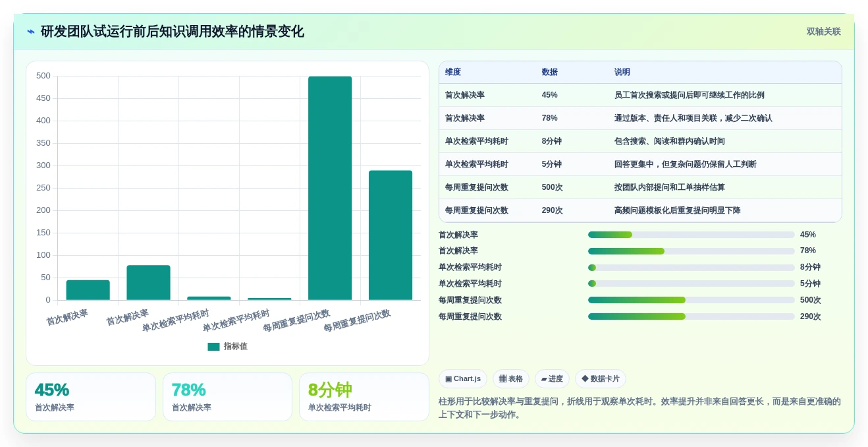Click the description 员工首次搜索或提问后即可继续工作的比例
Image resolution: width=868 pixels, height=447 pixels.
pyautogui.click(x=690, y=95)
